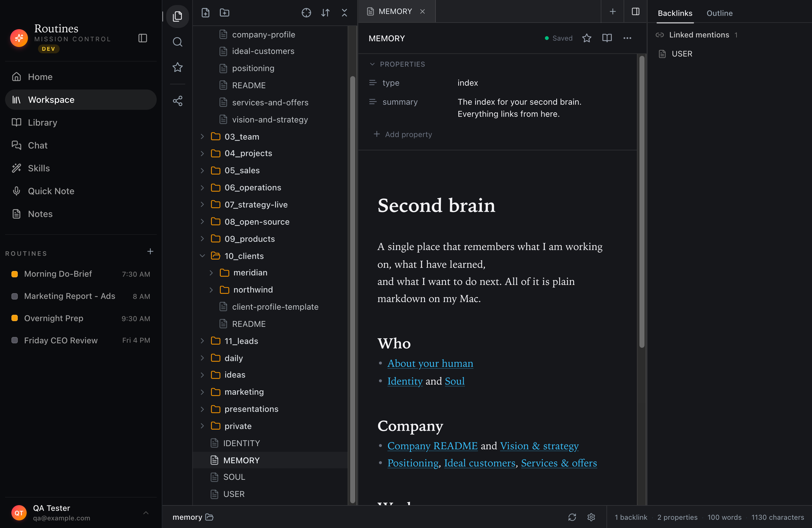The height and width of the screenshot is (528, 812).
Task: Click the 1 backlink status entry
Action: pyautogui.click(x=631, y=517)
